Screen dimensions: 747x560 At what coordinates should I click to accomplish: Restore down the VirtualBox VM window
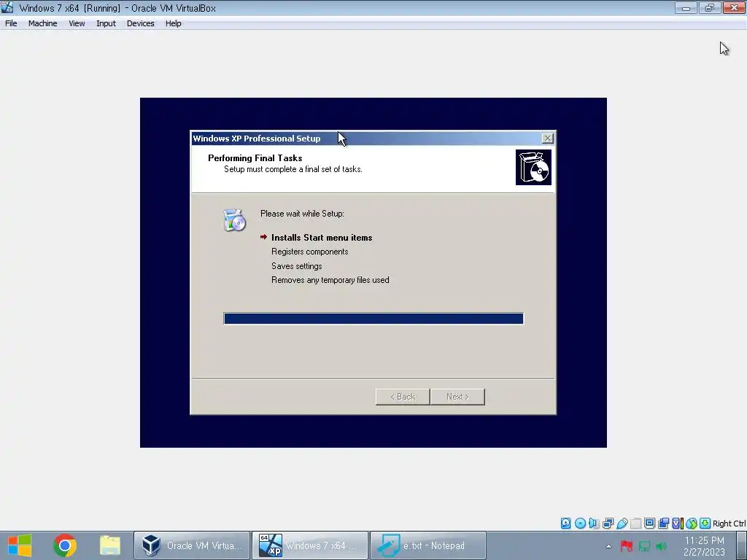[x=710, y=7]
